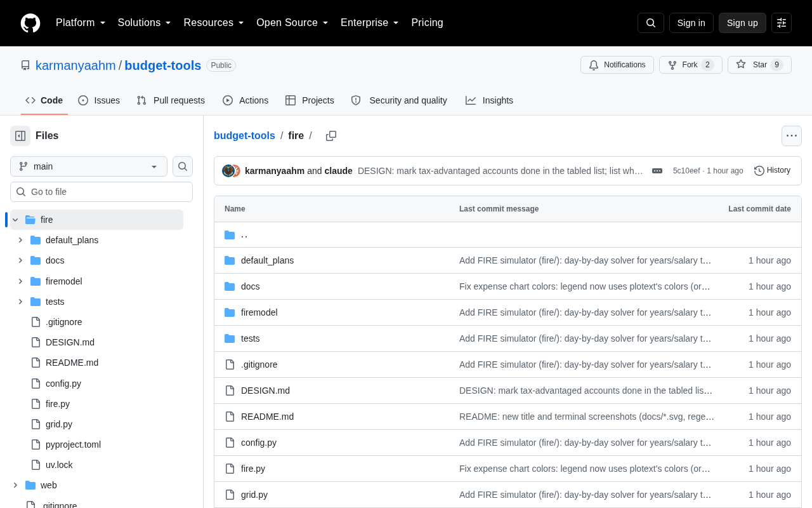Copy the fire/ path to clipboard

tap(331, 136)
